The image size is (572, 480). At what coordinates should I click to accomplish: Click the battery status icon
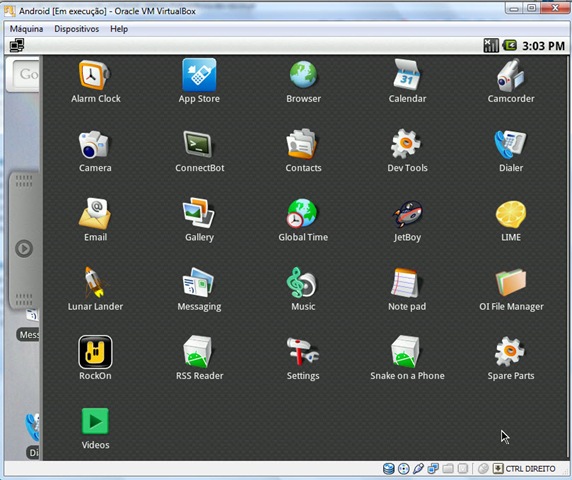click(x=510, y=45)
